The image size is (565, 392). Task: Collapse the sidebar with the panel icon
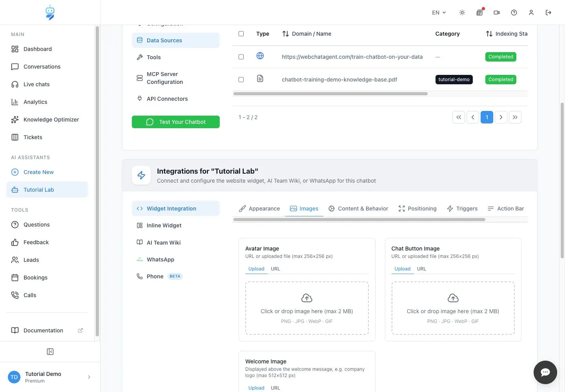(50, 352)
